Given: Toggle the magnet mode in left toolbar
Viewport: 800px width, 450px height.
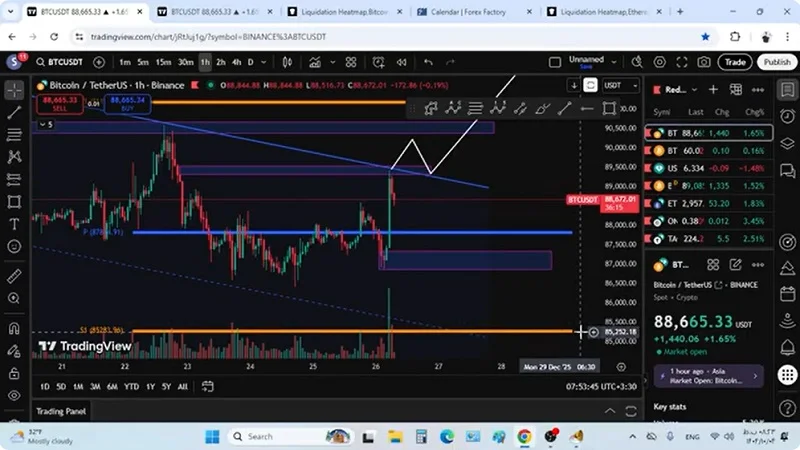Looking at the screenshot, I should pos(14,327).
